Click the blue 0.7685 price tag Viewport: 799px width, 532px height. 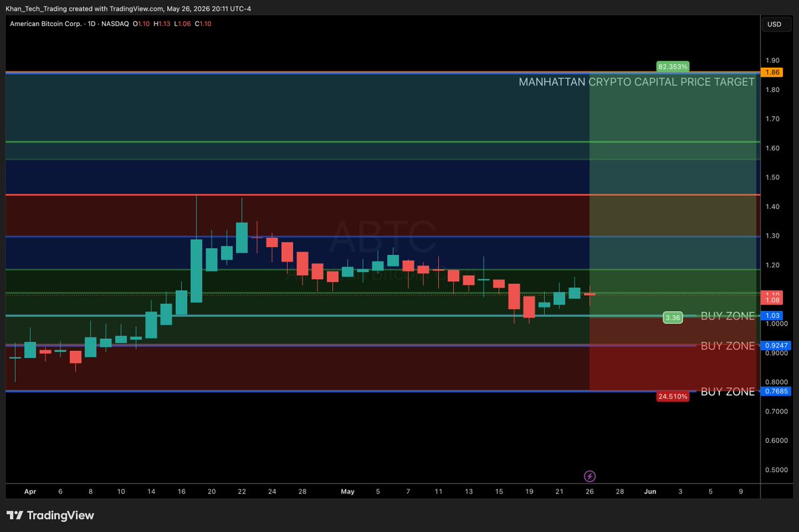pos(776,392)
